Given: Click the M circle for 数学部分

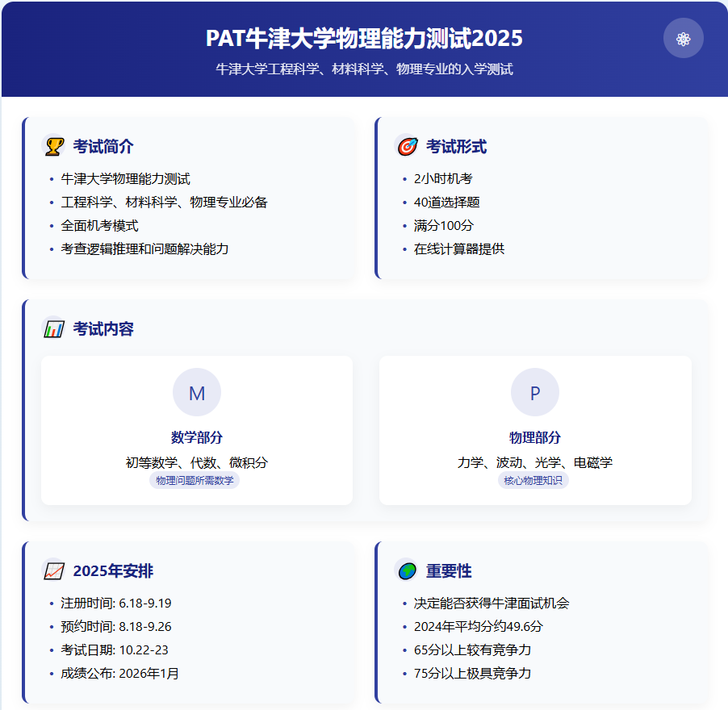Looking at the screenshot, I should 197,393.
